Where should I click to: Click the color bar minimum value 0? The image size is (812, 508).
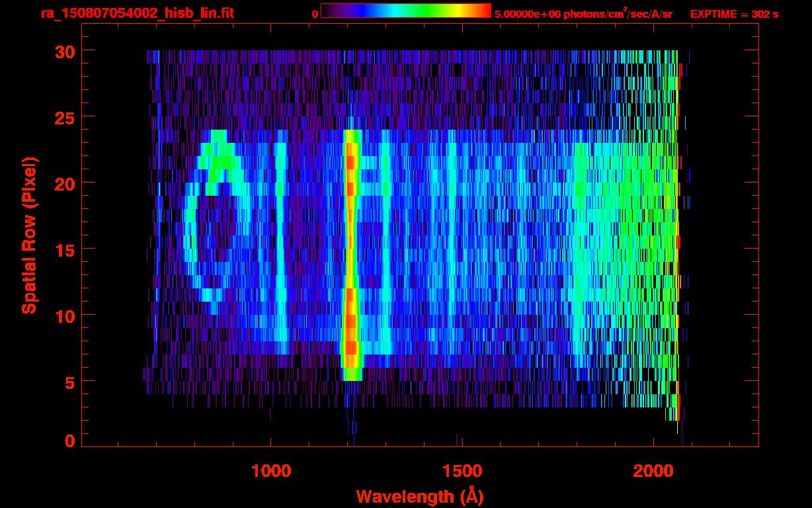click(315, 13)
